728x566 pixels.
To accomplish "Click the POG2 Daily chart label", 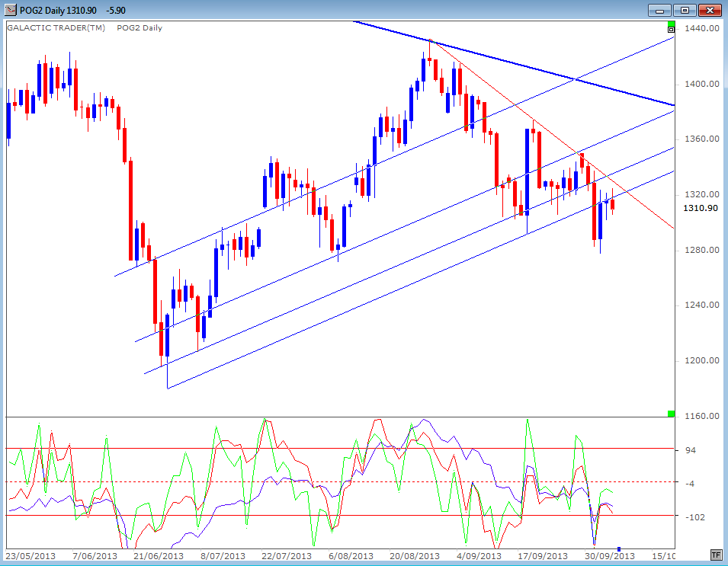I will point(140,28).
